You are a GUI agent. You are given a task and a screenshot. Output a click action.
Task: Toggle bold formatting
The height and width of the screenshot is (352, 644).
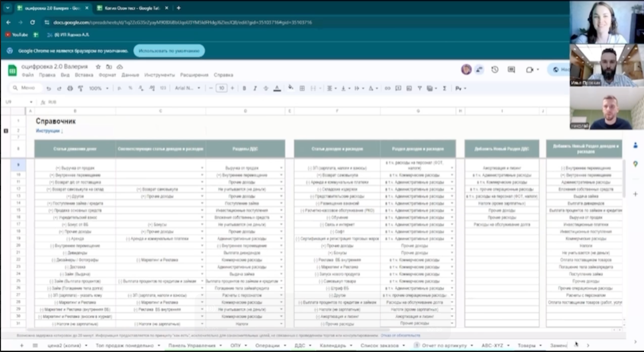point(244,88)
